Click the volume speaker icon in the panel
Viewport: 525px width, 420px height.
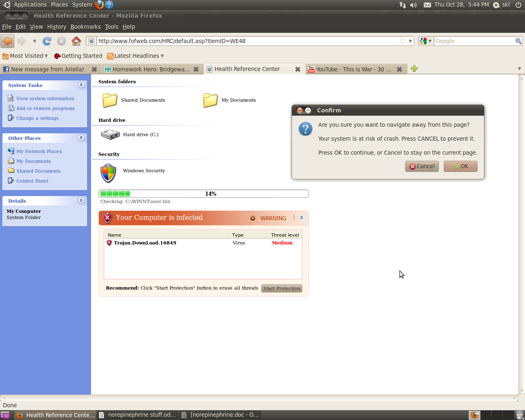point(413,5)
